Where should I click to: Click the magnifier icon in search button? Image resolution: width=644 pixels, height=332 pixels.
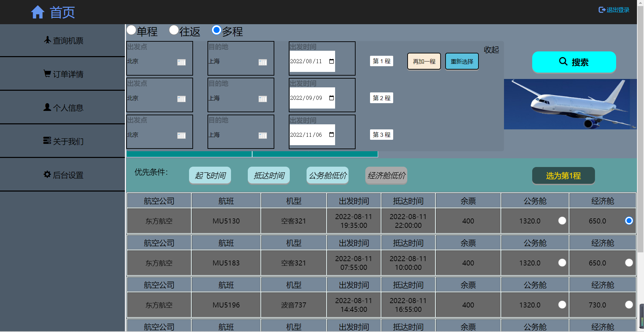click(x=563, y=61)
